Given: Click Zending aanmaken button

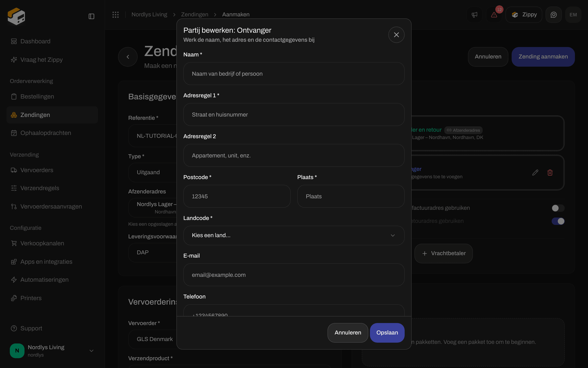Looking at the screenshot, I should pyautogui.click(x=543, y=57).
